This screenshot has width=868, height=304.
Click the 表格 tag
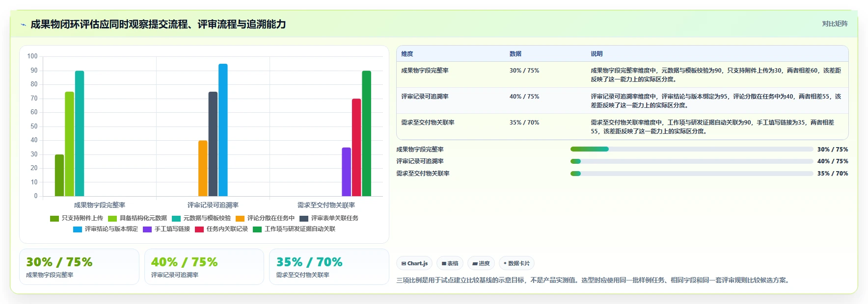pyautogui.click(x=450, y=263)
